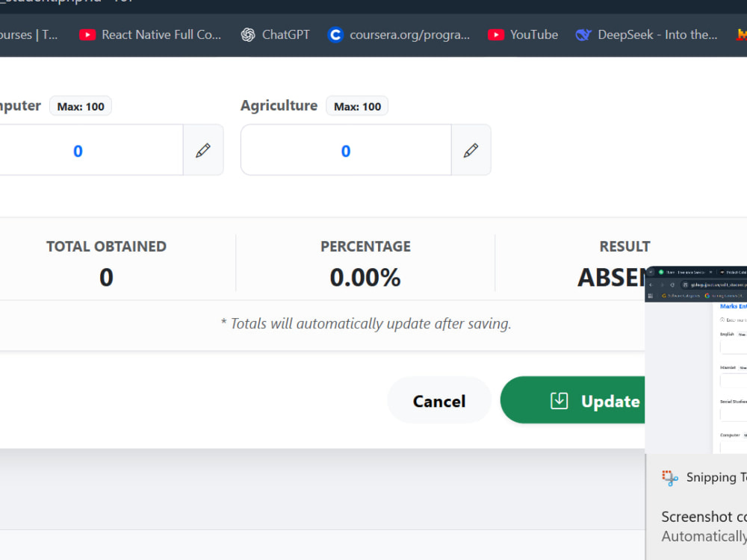Open the ChatGPT bookmark

click(x=276, y=35)
